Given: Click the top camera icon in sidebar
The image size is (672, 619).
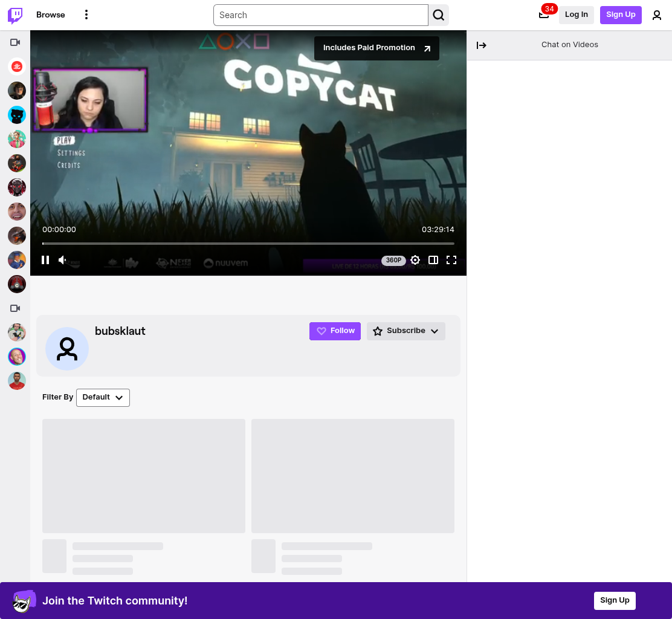Looking at the screenshot, I should click(x=16, y=42).
